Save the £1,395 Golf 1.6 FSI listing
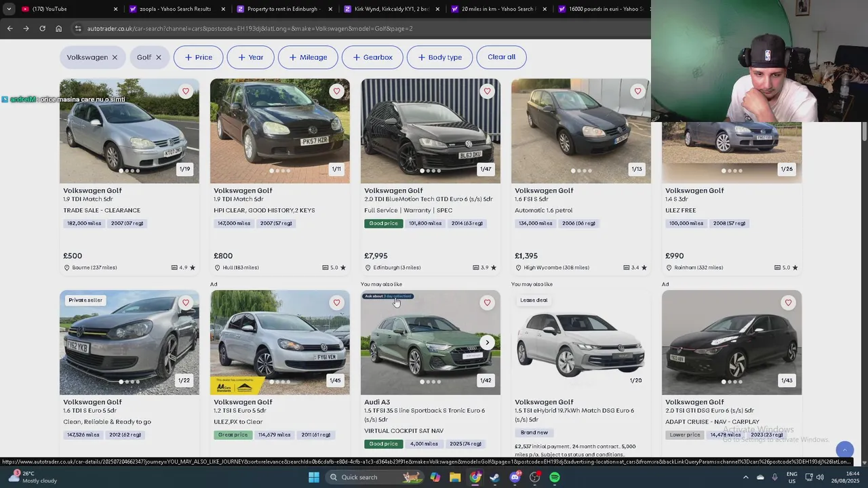Screen dimensions: 868x488 (x=637, y=91)
